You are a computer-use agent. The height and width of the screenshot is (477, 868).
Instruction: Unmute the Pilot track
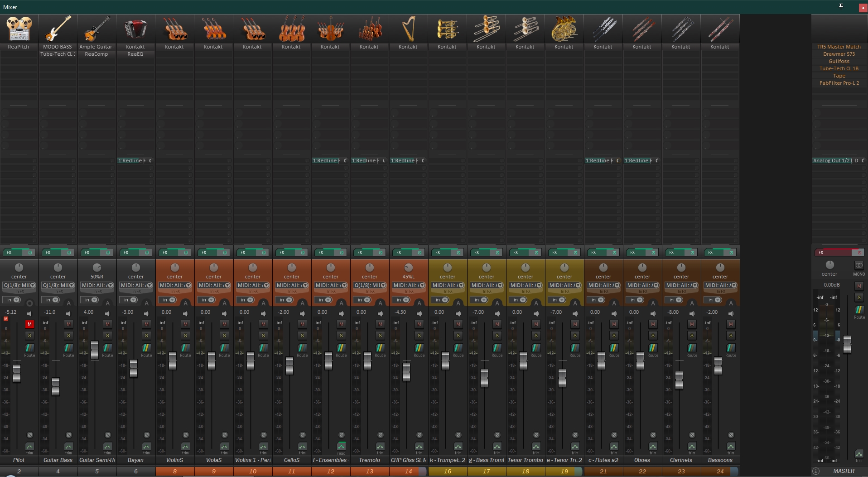pos(29,324)
